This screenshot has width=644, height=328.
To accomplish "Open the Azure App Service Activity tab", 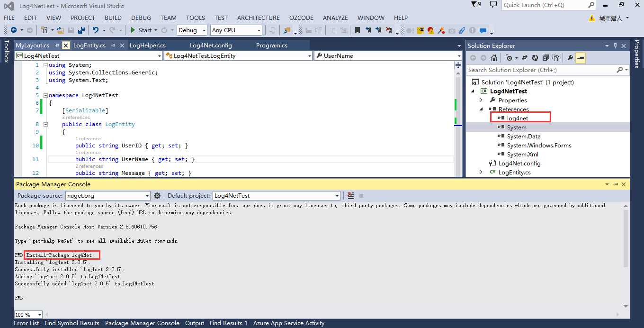I will 289,323.
